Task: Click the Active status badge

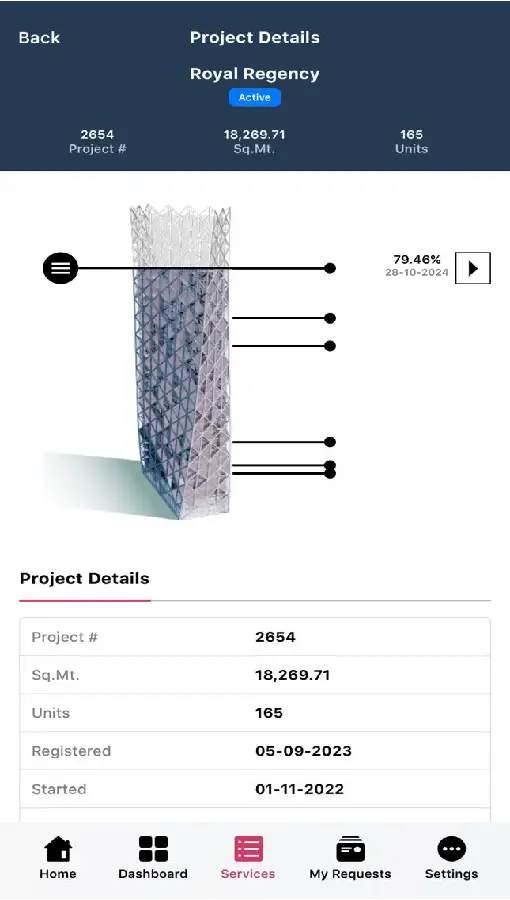Action: click(x=255, y=98)
